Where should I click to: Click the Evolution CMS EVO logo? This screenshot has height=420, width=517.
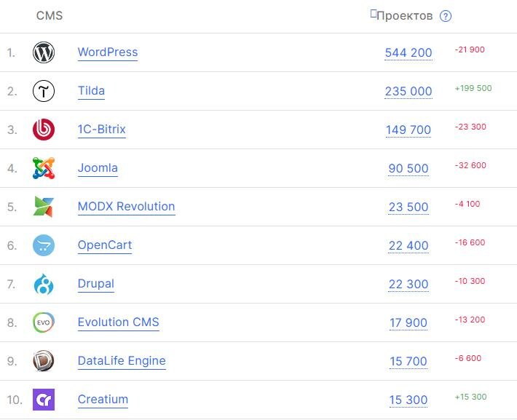[44, 322]
